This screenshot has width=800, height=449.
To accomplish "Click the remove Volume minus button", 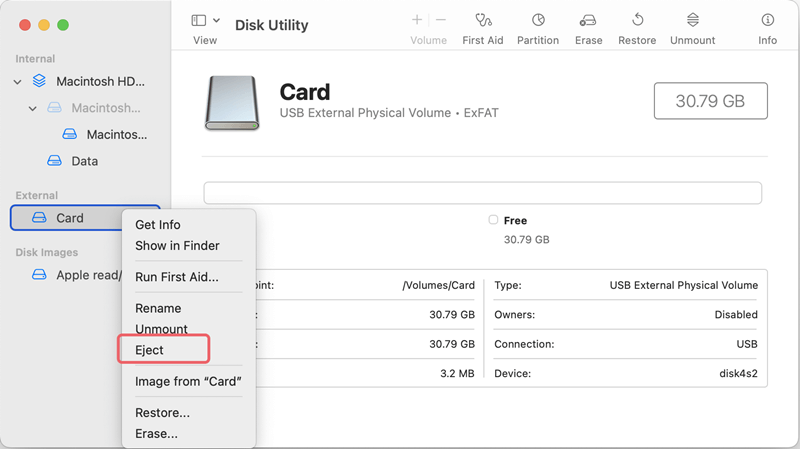I will (x=441, y=20).
